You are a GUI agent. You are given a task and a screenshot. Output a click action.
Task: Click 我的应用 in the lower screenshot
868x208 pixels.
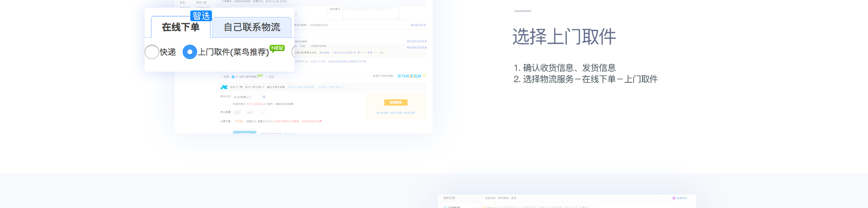[x=449, y=198]
